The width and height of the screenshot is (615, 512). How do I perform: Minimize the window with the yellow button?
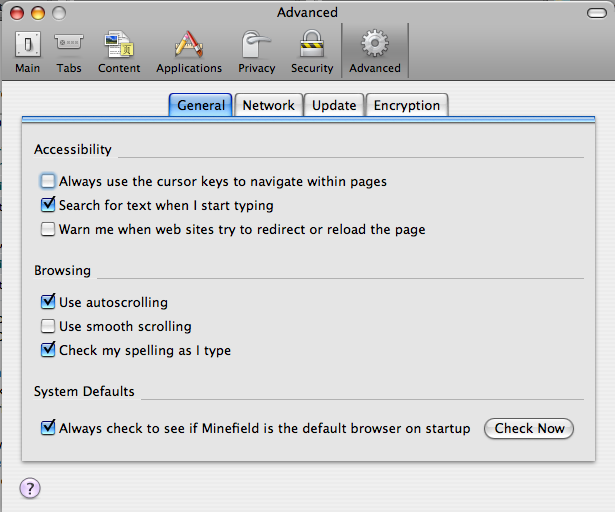pyautogui.click(x=38, y=13)
